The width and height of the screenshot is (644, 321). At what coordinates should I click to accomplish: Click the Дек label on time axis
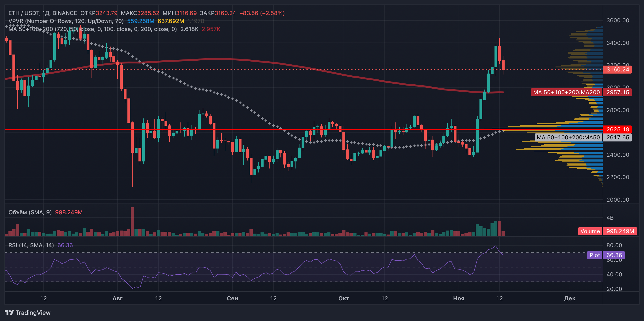click(570, 298)
